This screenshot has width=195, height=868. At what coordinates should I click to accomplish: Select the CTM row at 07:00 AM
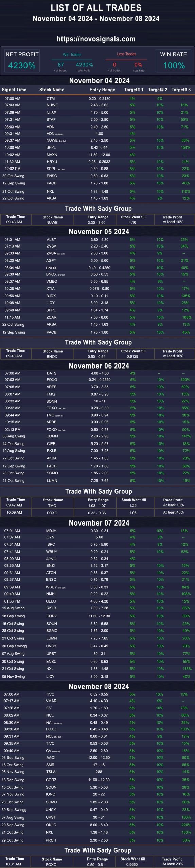[x=97, y=99]
